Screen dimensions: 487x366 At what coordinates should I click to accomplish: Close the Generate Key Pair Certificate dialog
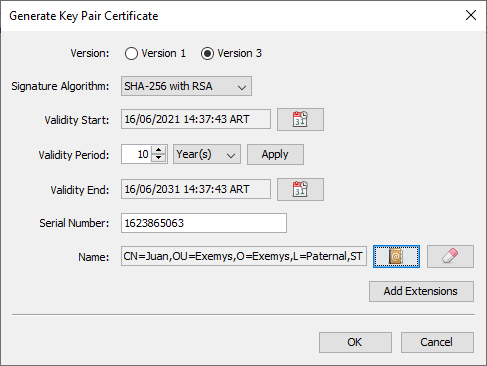[x=471, y=15]
